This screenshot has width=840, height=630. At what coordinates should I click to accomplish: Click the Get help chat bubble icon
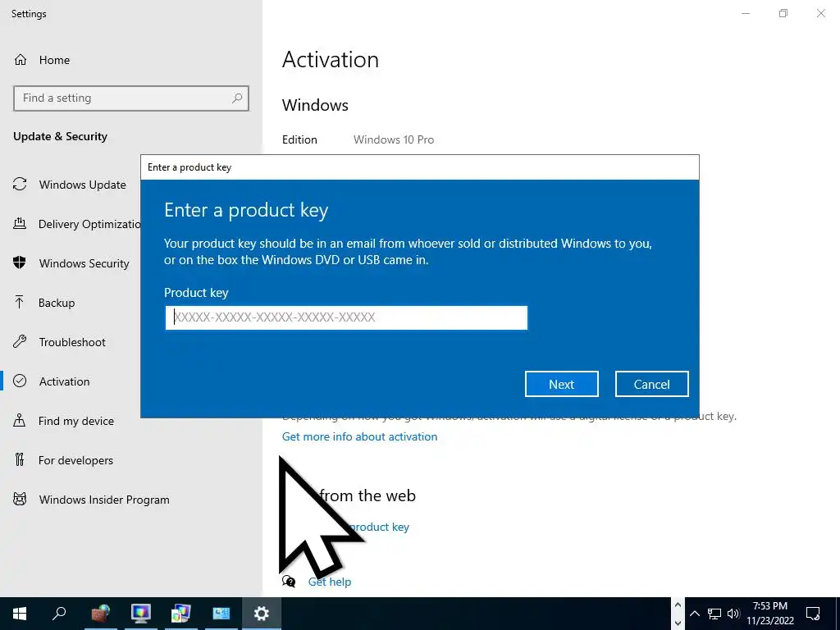[x=289, y=582]
